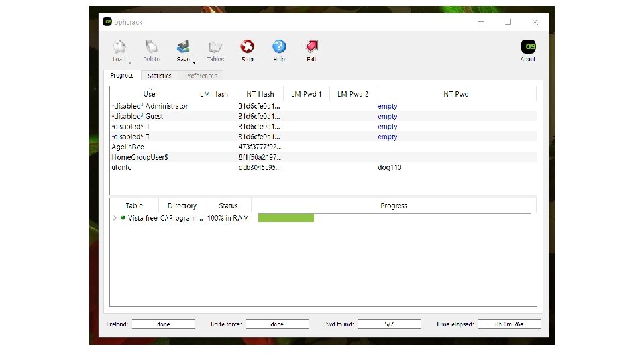The height and width of the screenshot is (362, 644).
Task: Click the Brute force 'done' field
Action: (x=277, y=324)
